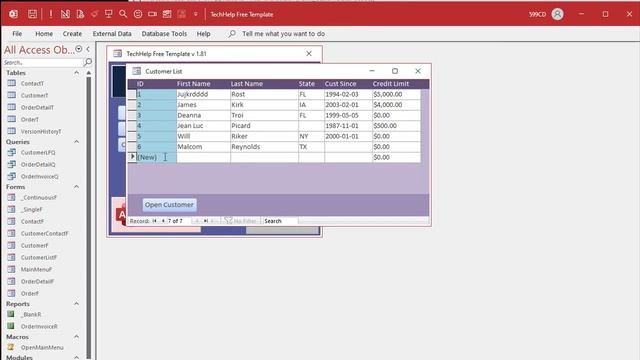Image resolution: width=640 pixels, height=360 pixels.
Task: Switch to the Create ribbon tab
Action: 72,34
